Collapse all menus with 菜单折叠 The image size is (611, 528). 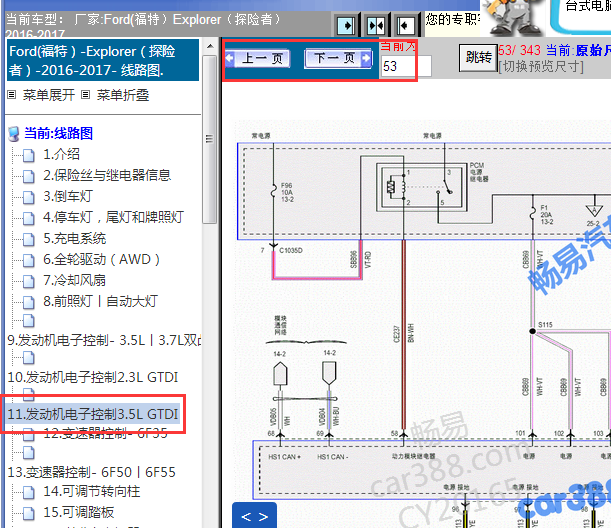tap(123, 95)
